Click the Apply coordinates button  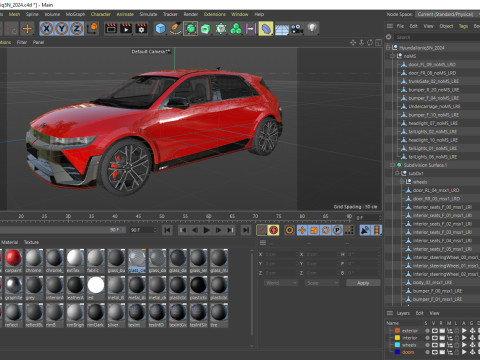pos(363,283)
